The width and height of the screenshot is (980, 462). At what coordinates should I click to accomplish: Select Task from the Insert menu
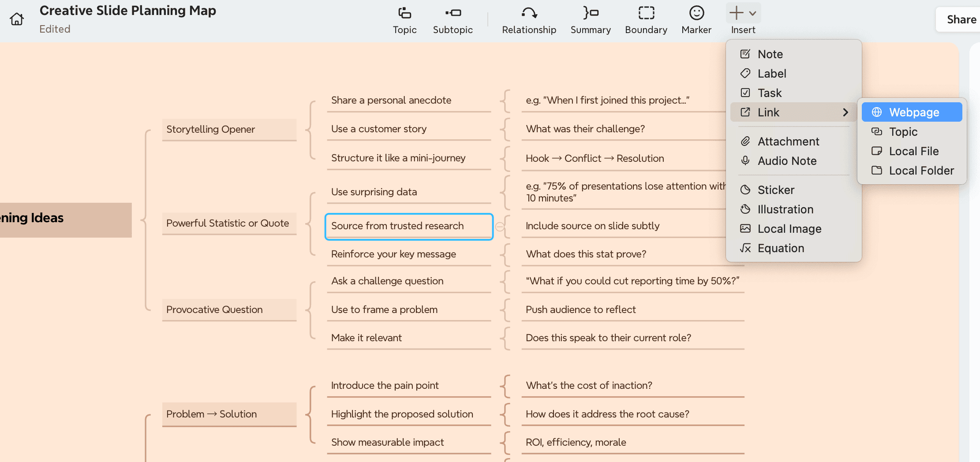(x=770, y=93)
